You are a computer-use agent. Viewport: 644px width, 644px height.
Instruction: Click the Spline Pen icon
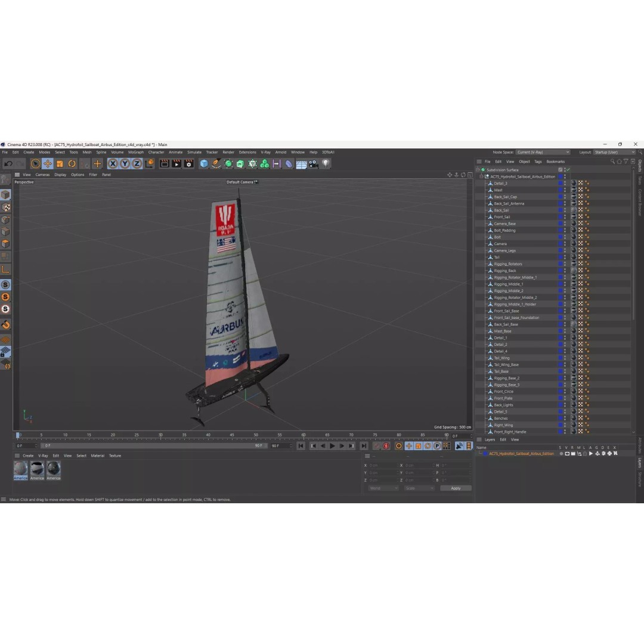(x=216, y=163)
